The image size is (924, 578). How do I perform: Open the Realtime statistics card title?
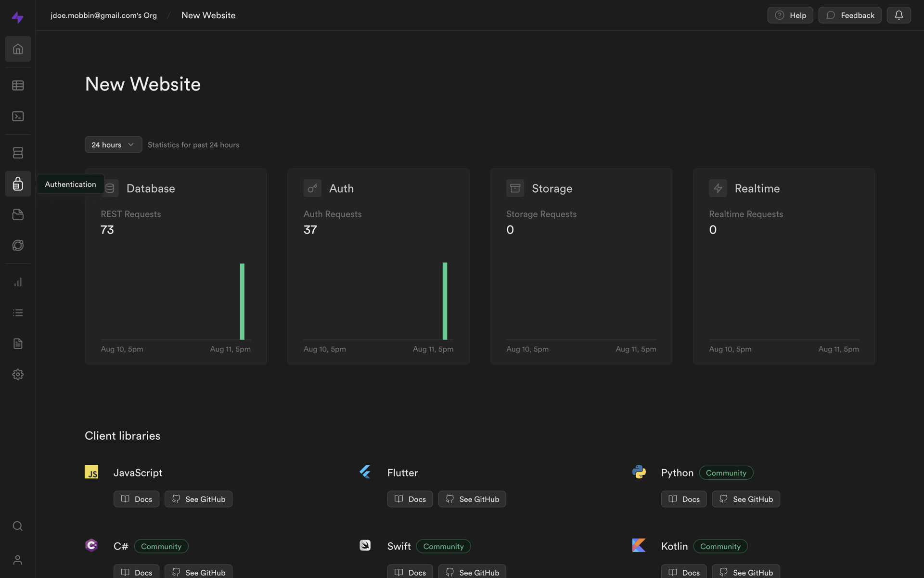pos(757,188)
